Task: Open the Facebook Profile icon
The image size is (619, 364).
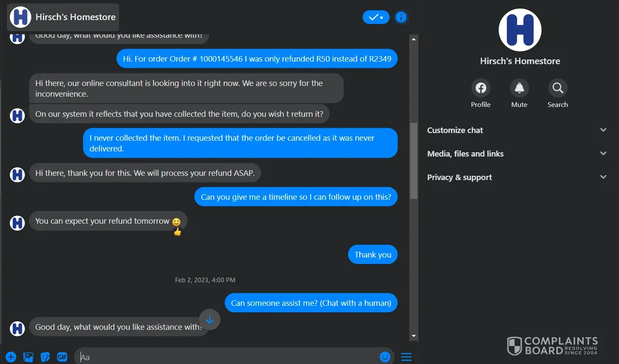Action: click(481, 88)
